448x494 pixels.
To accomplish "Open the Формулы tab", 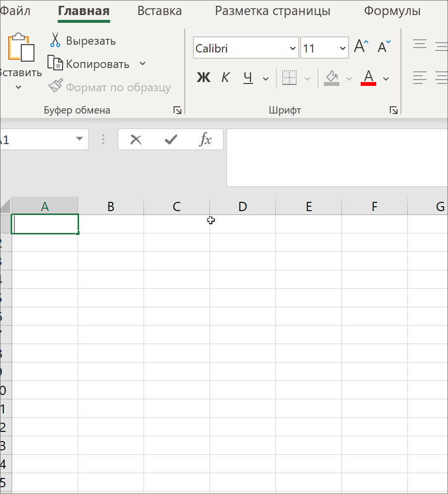I will pos(392,11).
